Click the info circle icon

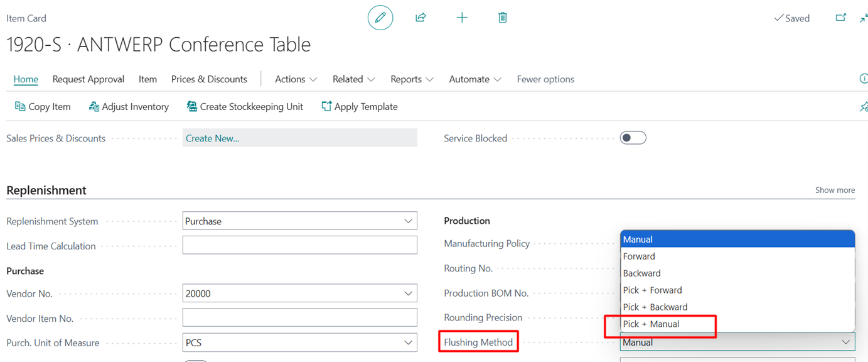pyautogui.click(x=864, y=79)
